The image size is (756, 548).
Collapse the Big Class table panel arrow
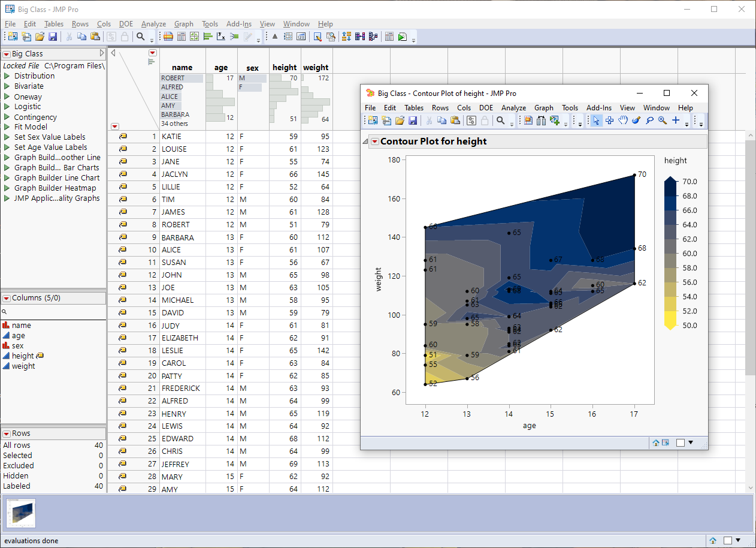pos(102,54)
